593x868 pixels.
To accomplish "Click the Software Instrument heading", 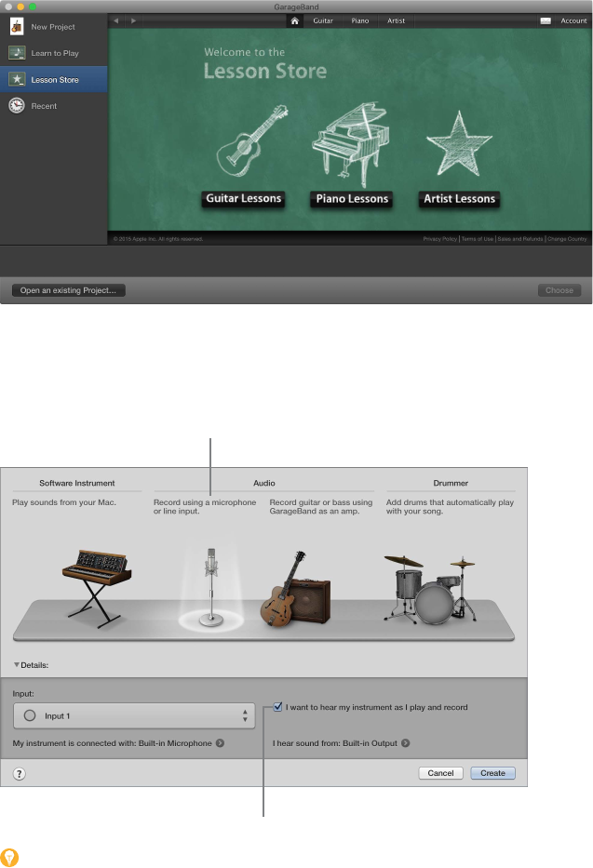I will [x=77, y=483].
